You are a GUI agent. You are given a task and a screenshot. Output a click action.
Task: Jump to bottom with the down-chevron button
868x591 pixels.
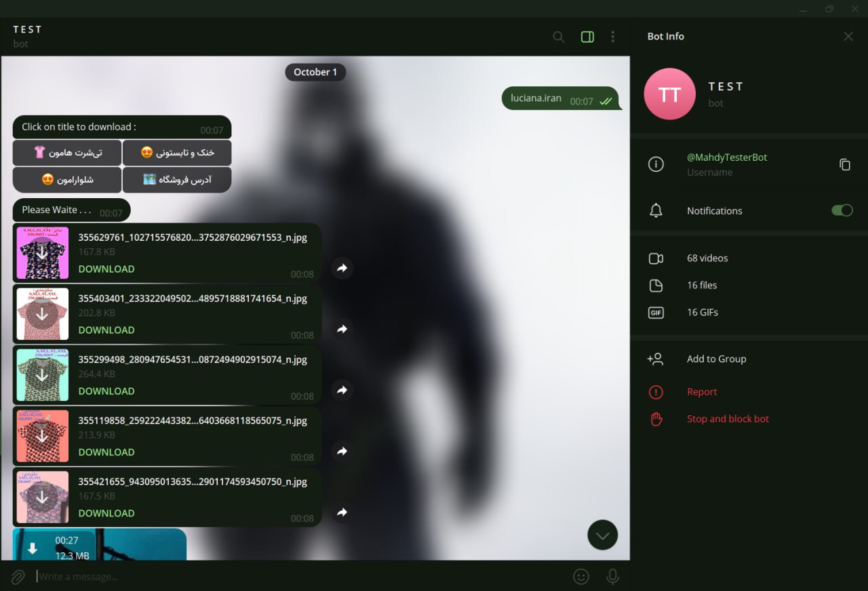point(602,535)
